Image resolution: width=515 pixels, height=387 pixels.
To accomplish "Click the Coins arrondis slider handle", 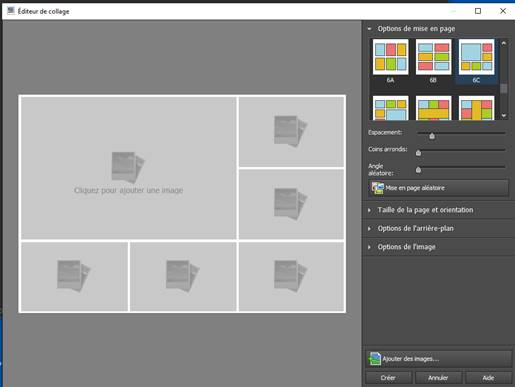I will click(x=418, y=153).
